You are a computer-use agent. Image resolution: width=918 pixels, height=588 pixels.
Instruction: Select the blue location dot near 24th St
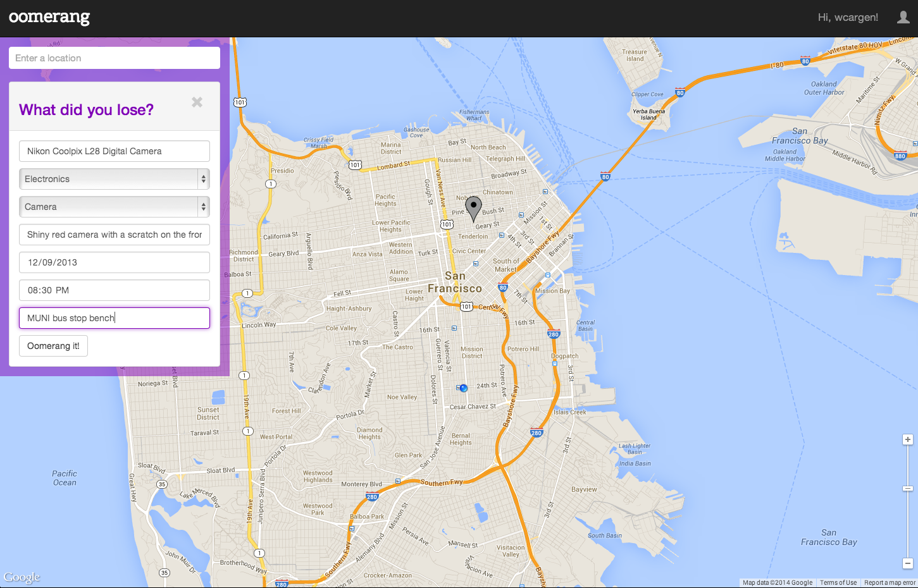(464, 388)
